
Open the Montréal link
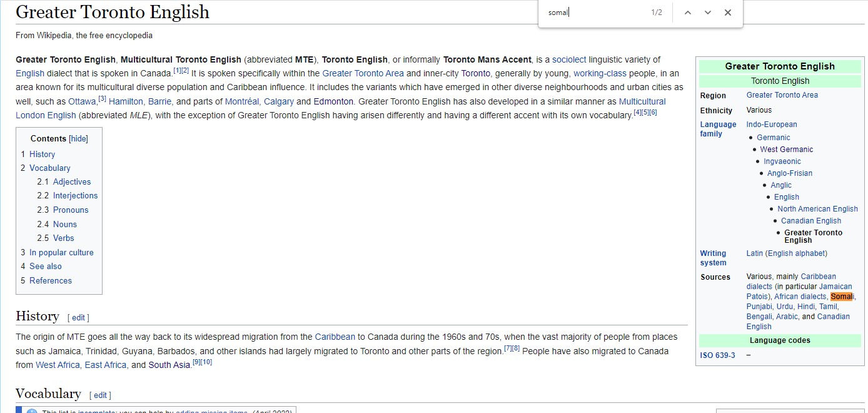[x=241, y=101]
